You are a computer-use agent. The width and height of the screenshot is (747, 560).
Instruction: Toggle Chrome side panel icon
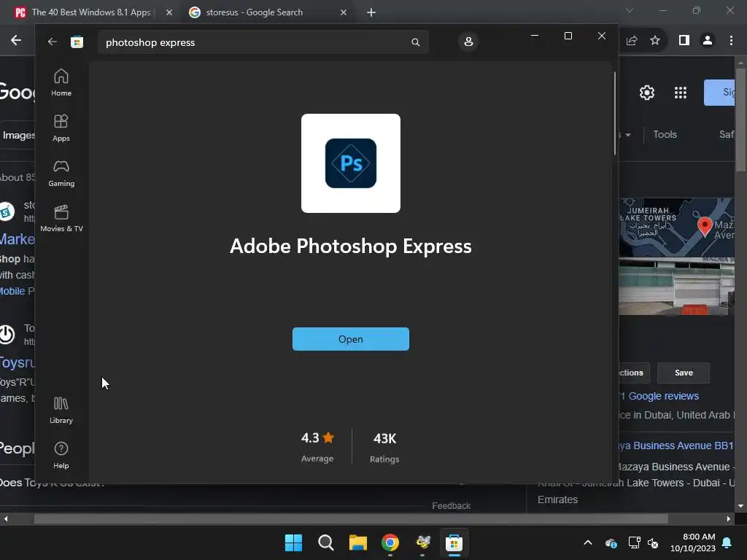(x=684, y=41)
